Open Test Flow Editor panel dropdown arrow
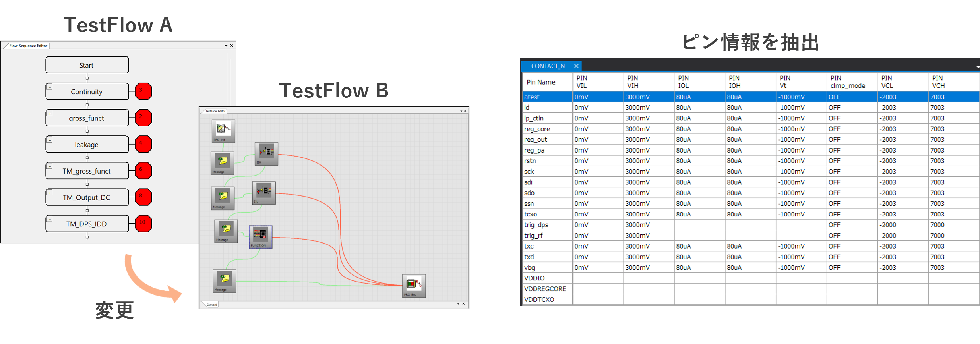The image size is (980, 344). click(x=461, y=111)
